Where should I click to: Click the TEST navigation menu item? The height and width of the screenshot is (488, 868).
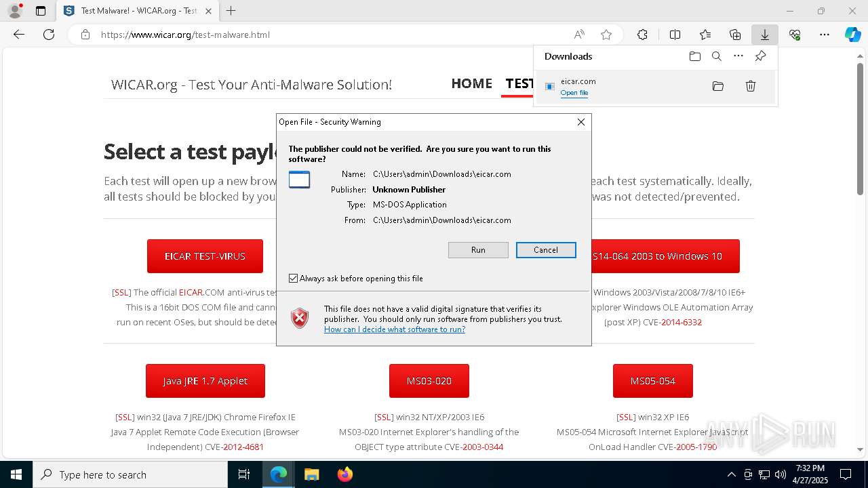519,83
